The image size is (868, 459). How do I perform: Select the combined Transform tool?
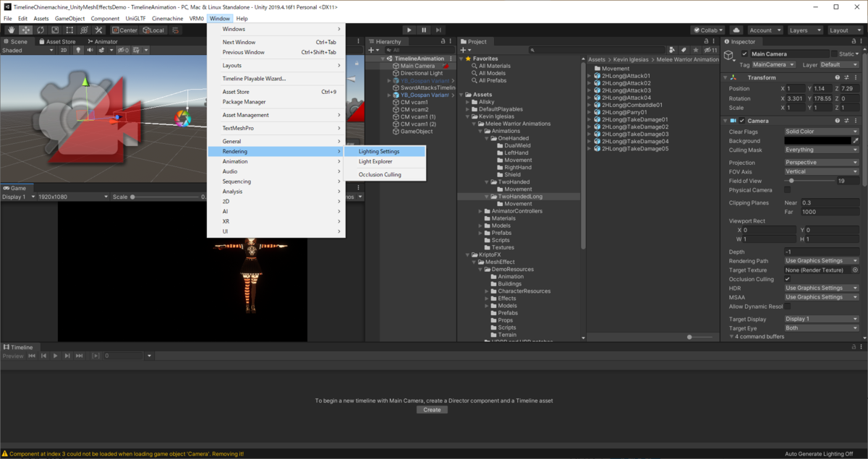(x=84, y=30)
